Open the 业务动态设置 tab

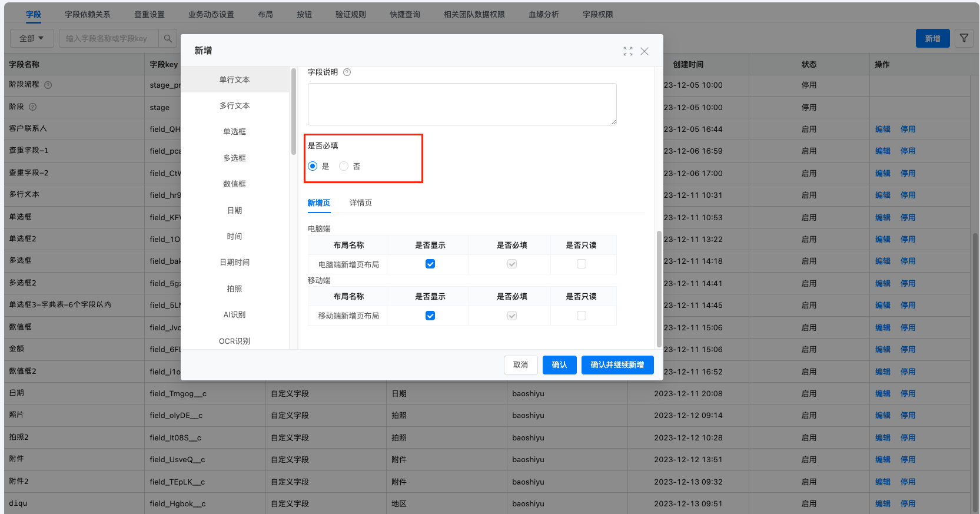(x=211, y=14)
